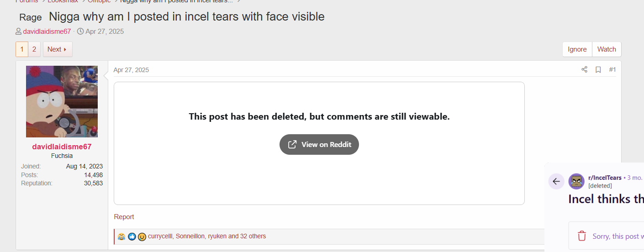
Task: Toggle Watch on this thread
Action: pos(607,49)
